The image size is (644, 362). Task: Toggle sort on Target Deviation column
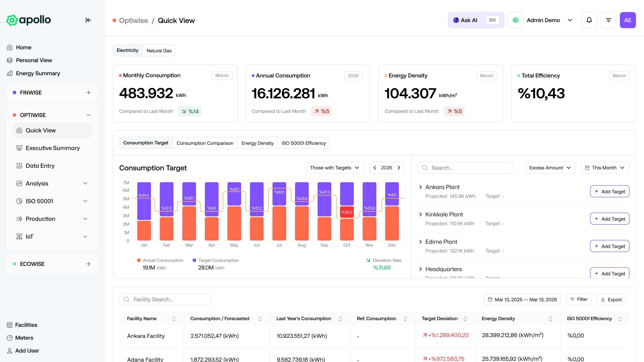tap(465, 319)
